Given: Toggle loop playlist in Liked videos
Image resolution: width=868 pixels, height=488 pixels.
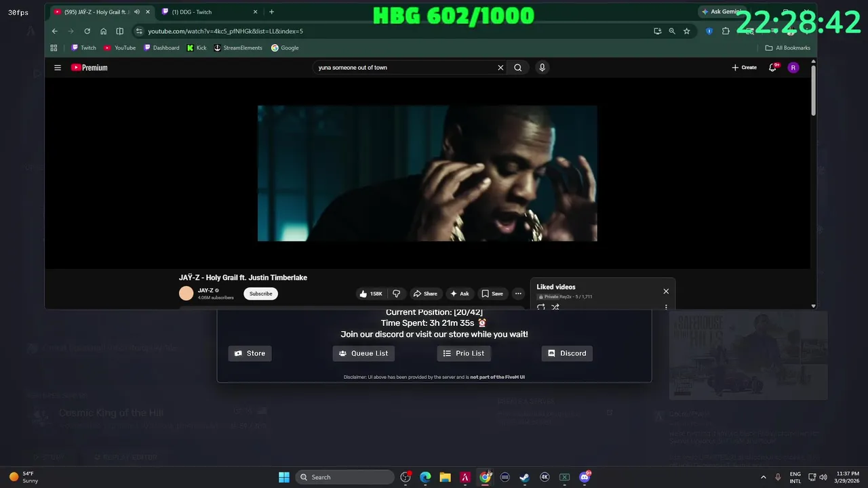Looking at the screenshot, I should tap(541, 307).
